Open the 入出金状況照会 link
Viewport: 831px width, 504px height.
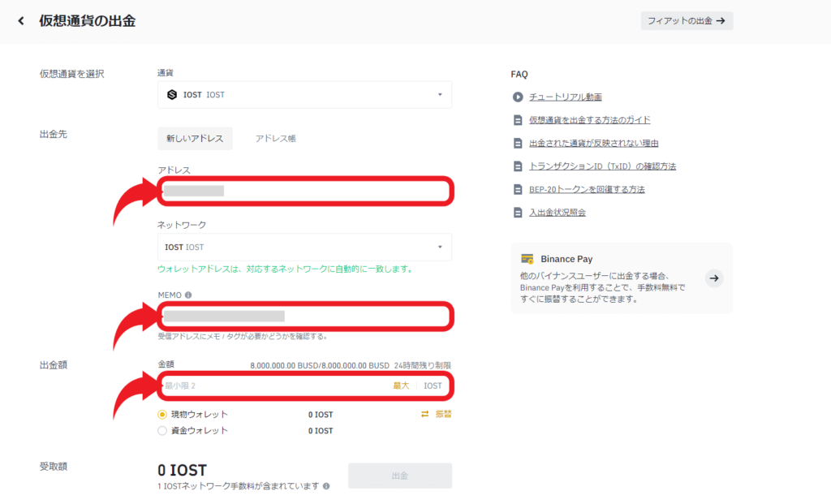pyautogui.click(x=558, y=213)
